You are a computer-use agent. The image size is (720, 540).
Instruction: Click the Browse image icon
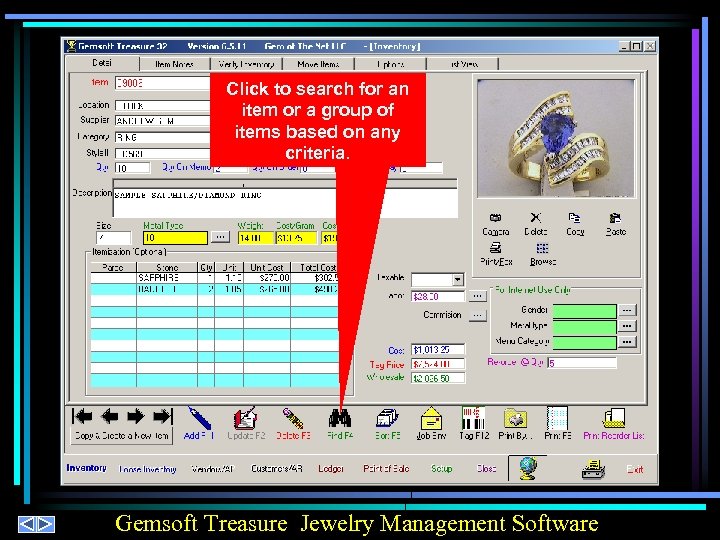[x=542, y=248]
